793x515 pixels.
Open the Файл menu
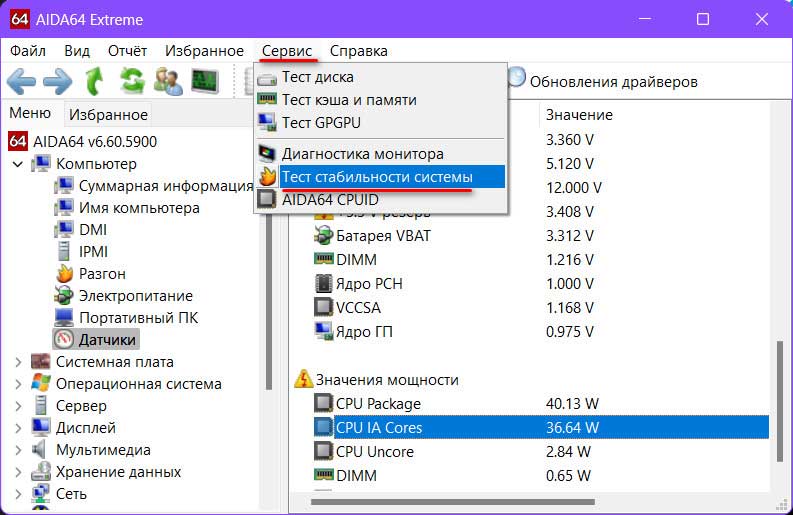click(28, 51)
